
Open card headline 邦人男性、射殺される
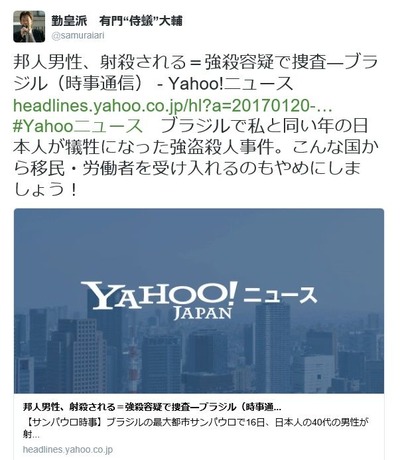[153, 407]
